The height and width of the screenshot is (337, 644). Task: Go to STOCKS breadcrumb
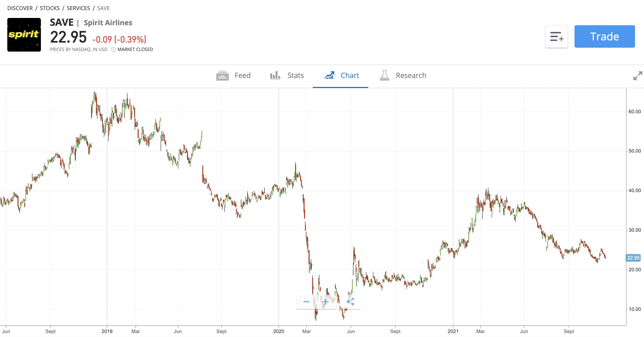[50, 8]
